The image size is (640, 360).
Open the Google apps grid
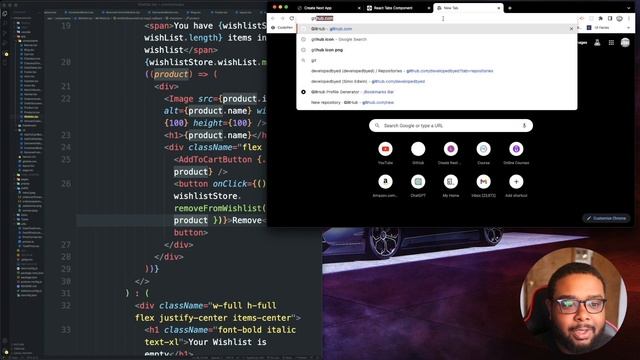pos(611,42)
